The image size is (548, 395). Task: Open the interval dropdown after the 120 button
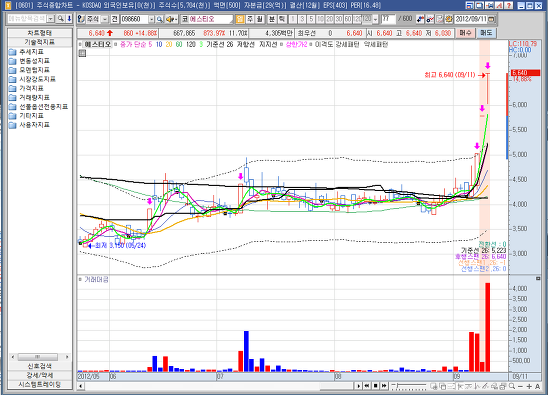click(375, 19)
